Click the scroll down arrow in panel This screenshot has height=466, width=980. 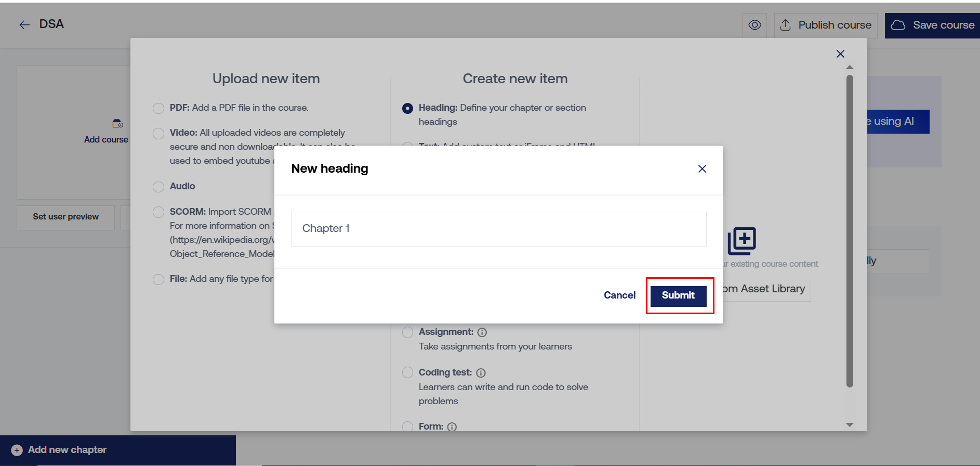coord(850,425)
